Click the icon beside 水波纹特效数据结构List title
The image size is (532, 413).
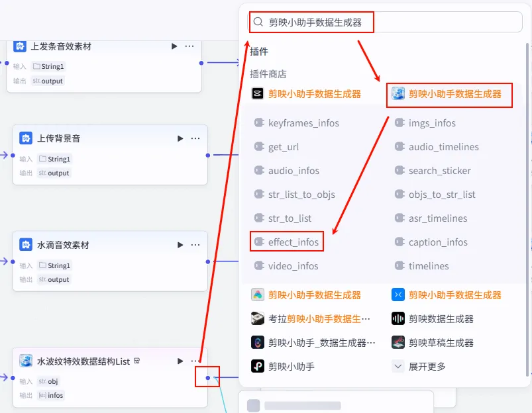(x=136, y=361)
